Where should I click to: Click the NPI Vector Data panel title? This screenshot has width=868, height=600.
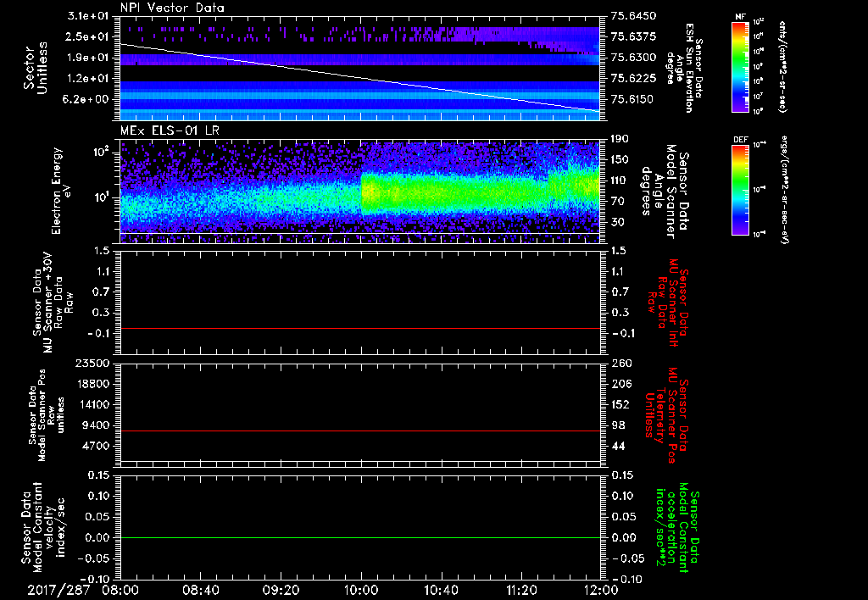[172, 8]
